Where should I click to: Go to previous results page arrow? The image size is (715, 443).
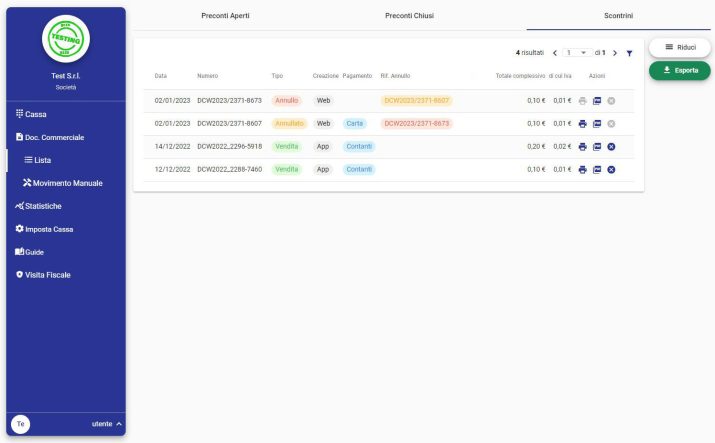555,53
